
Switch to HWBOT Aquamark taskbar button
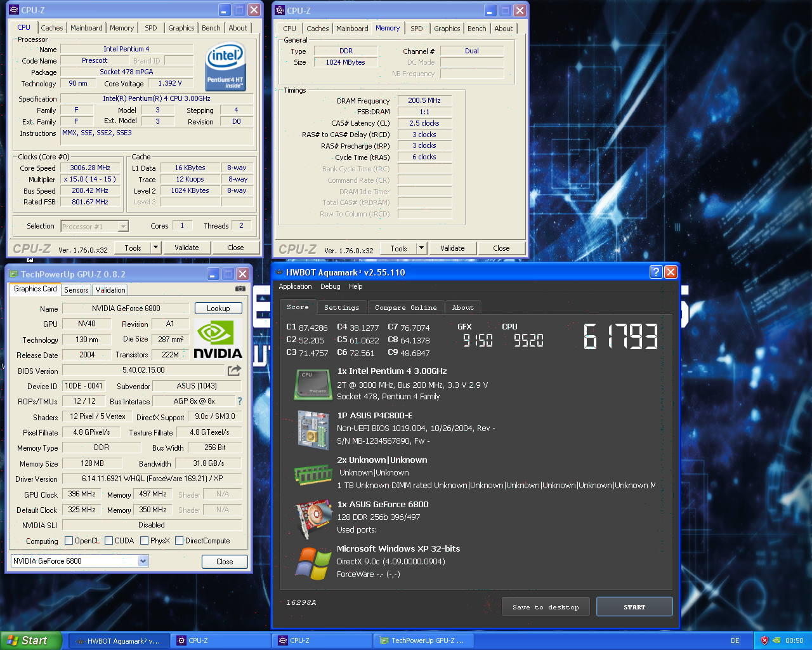[119, 640]
